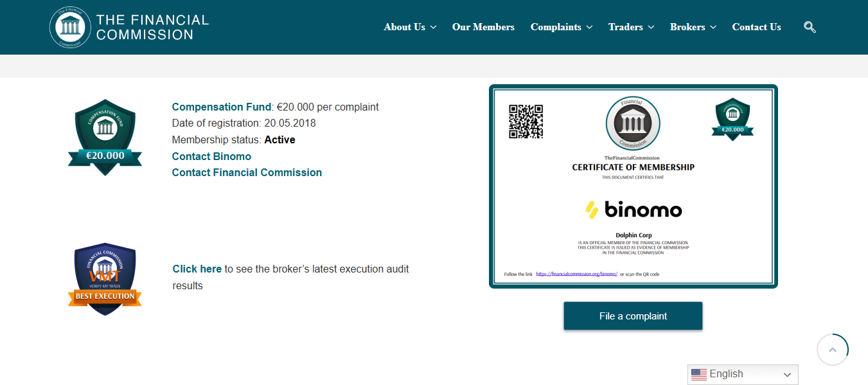
Task: Open the English language dropdown
Action: (x=742, y=373)
